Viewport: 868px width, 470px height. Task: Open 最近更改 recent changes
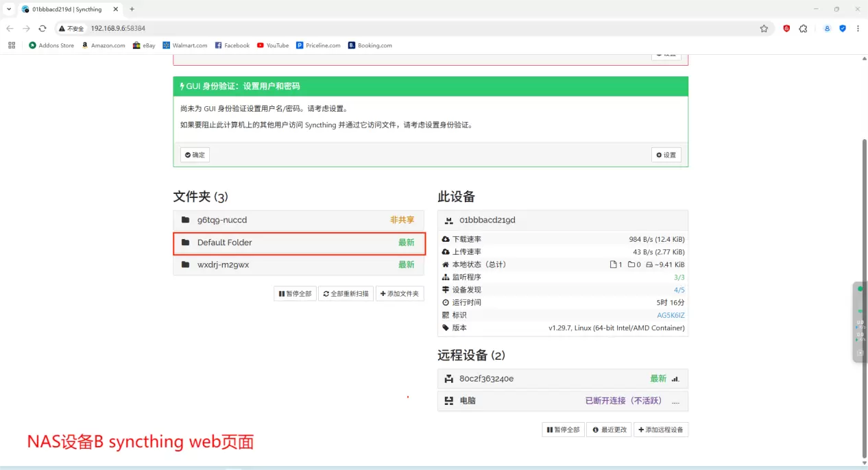(x=610, y=430)
